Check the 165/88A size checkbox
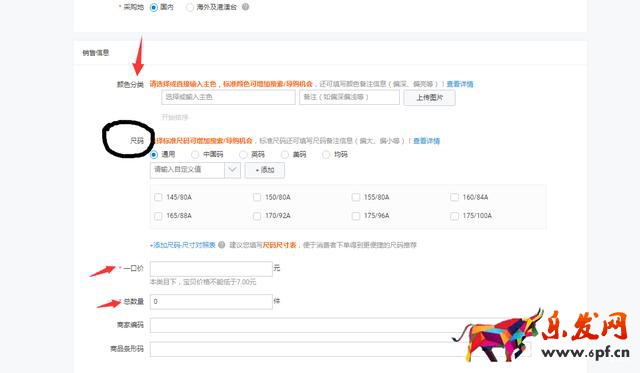 coord(158,216)
